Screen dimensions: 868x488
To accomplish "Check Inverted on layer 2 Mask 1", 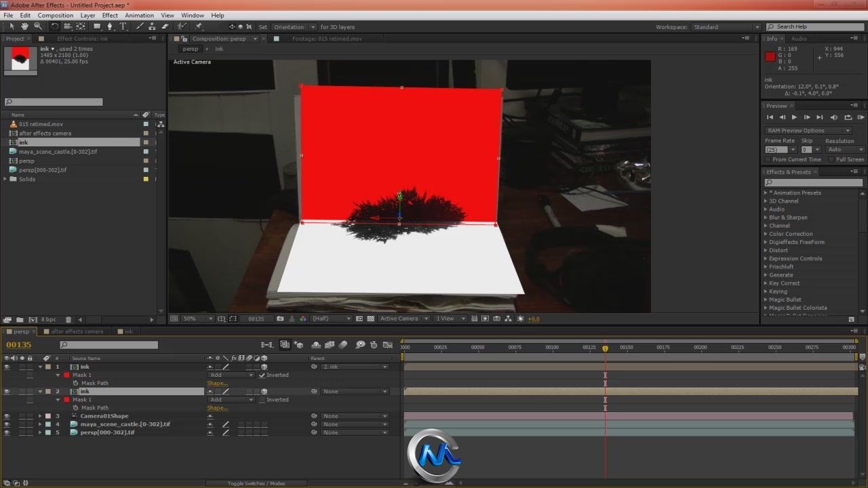I will coord(262,399).
